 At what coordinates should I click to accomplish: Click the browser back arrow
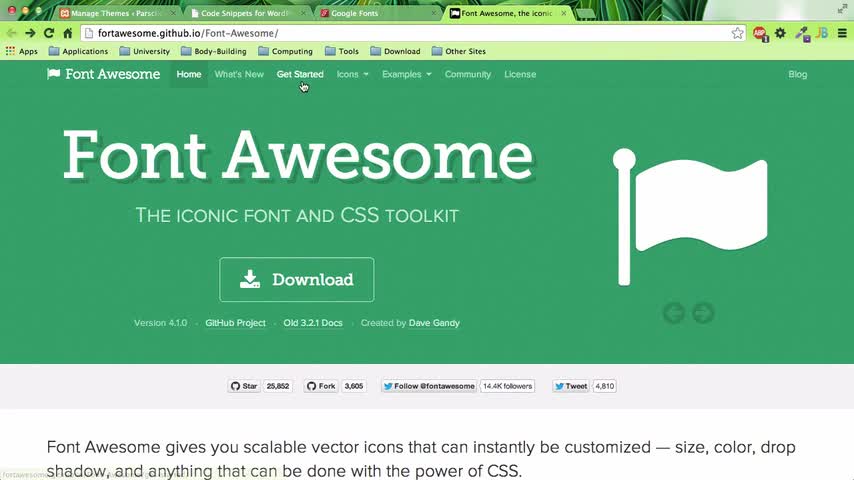11,33
